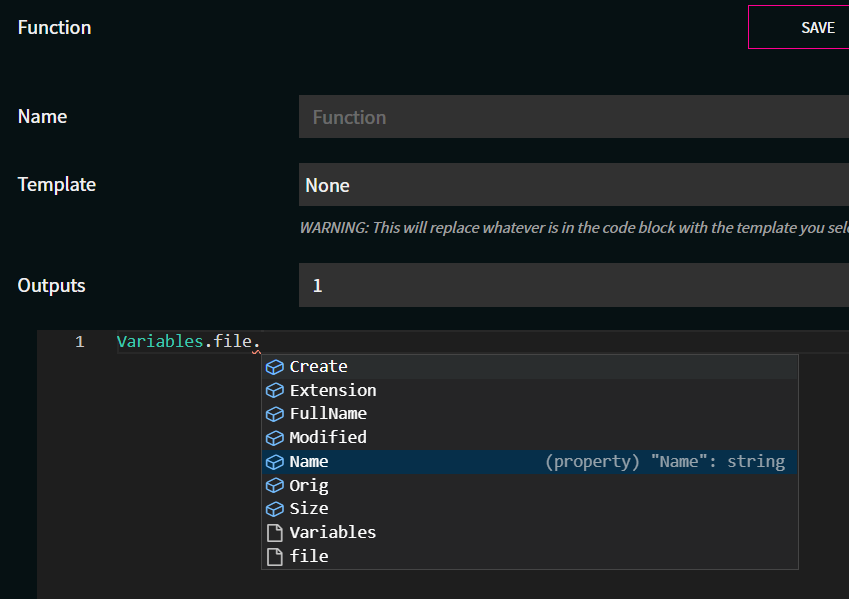Screen dimensions: 849x599
Task: Click the cube icon beside Size suggestion
Action: point(275,509)
